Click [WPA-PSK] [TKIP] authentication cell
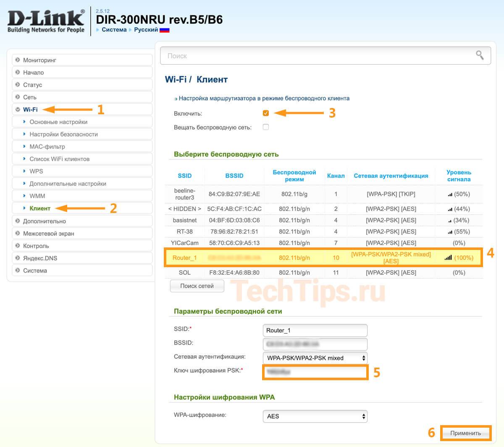Image resolution: width=504 pixels, height=447 pixels. click(x=391, y=194)
